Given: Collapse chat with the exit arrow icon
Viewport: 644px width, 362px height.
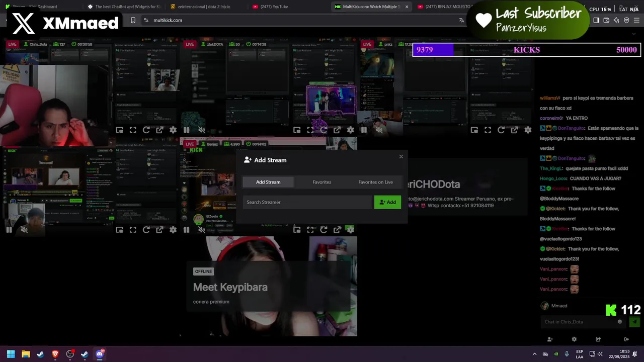Looking at the screenshot, I should coord(626,339).
